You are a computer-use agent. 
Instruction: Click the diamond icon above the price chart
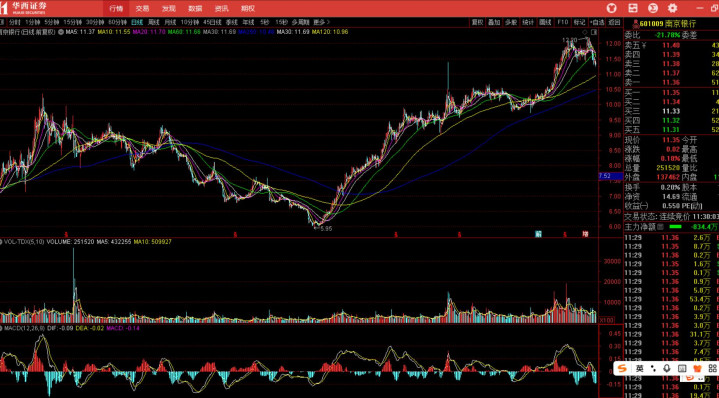[x=585, y=32]
